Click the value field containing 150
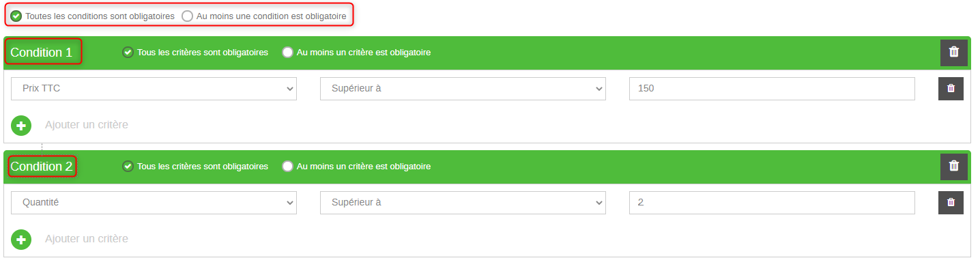The width and height of the screenshot is (980, 271). (x=772, y=88)
